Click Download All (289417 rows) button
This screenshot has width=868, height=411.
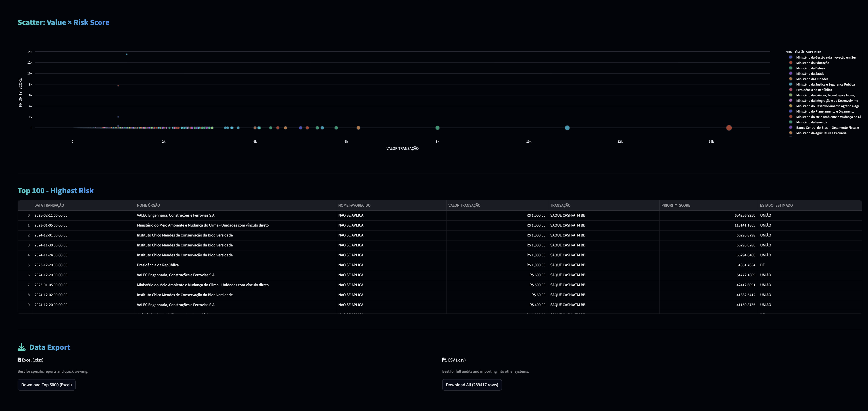(x=472, y=385)
